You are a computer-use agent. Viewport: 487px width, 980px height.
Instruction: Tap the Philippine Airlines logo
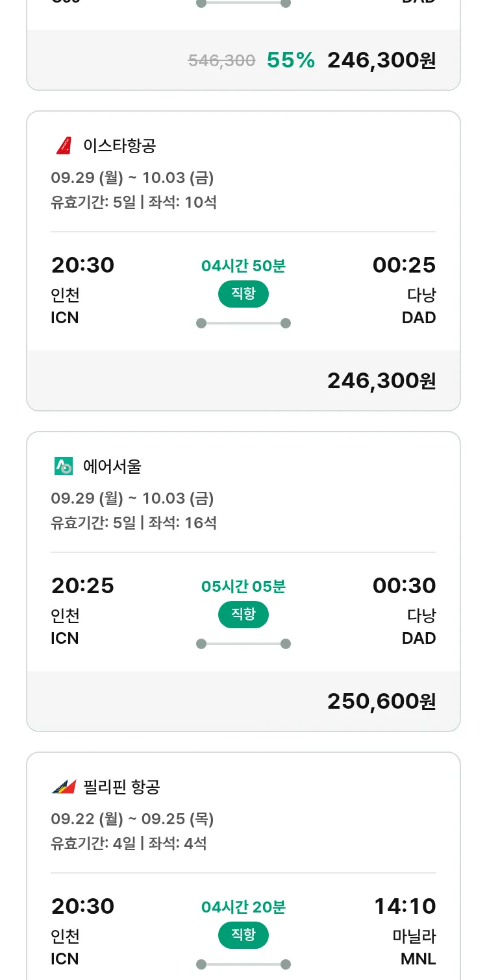pyautogui.click(x=64, y=787)
